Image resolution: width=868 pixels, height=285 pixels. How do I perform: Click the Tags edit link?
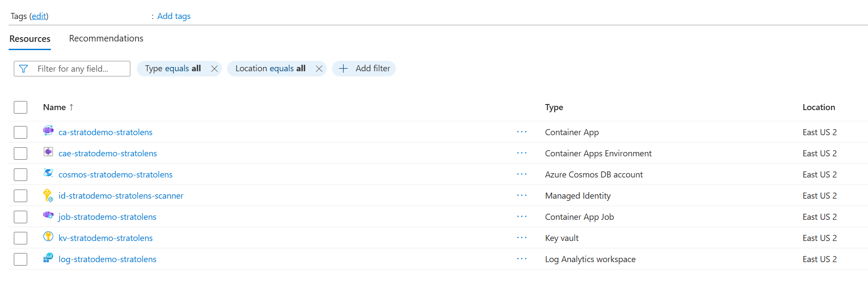39,16
